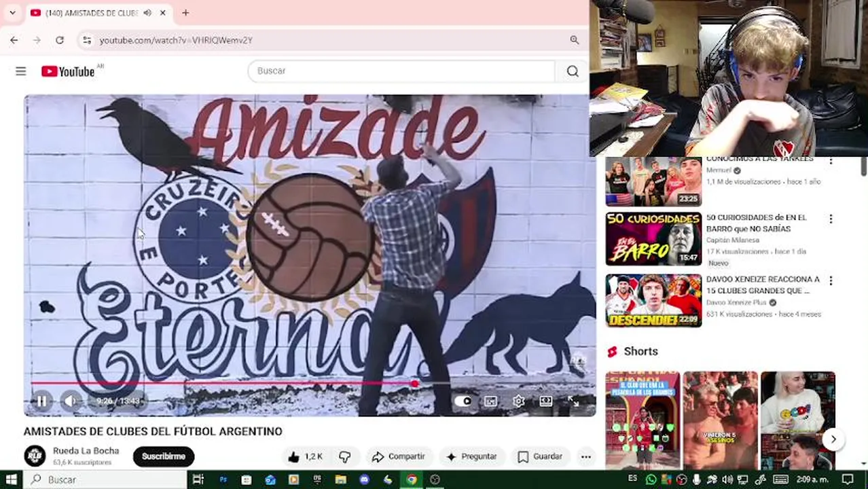The image size is (868, 489).
Task: Exit fullscreen with the player arrows icon
Action: (573, 401)
